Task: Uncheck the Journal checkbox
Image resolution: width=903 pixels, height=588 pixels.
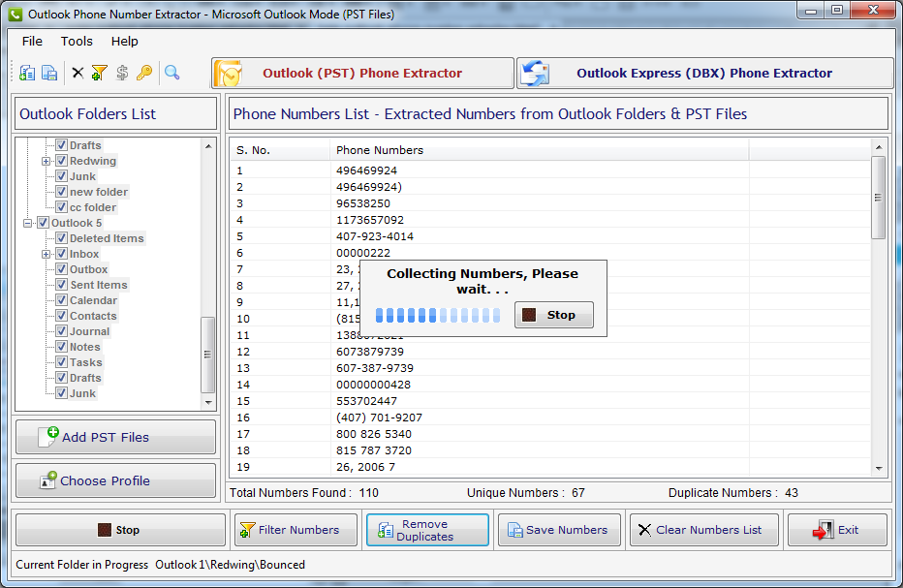Action: point(62,331)
